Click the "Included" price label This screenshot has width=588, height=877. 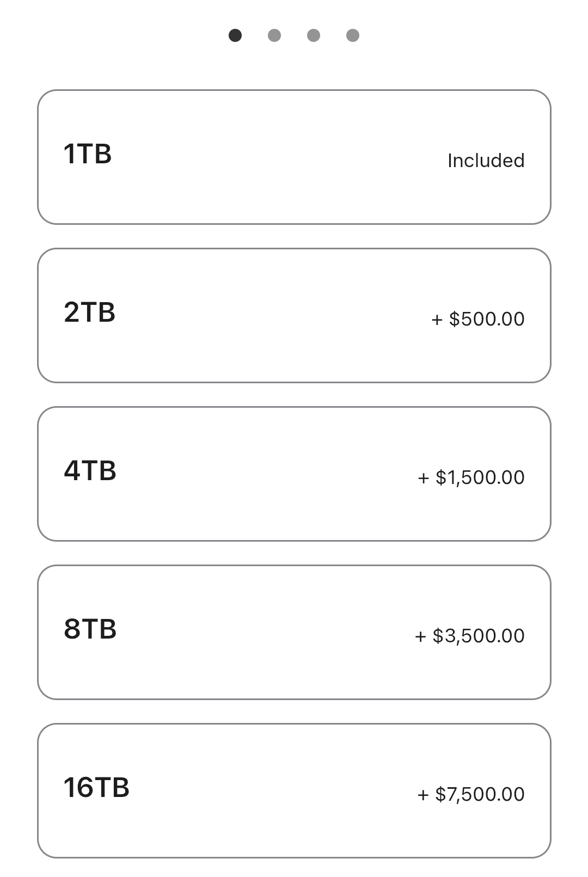(486, 161)
